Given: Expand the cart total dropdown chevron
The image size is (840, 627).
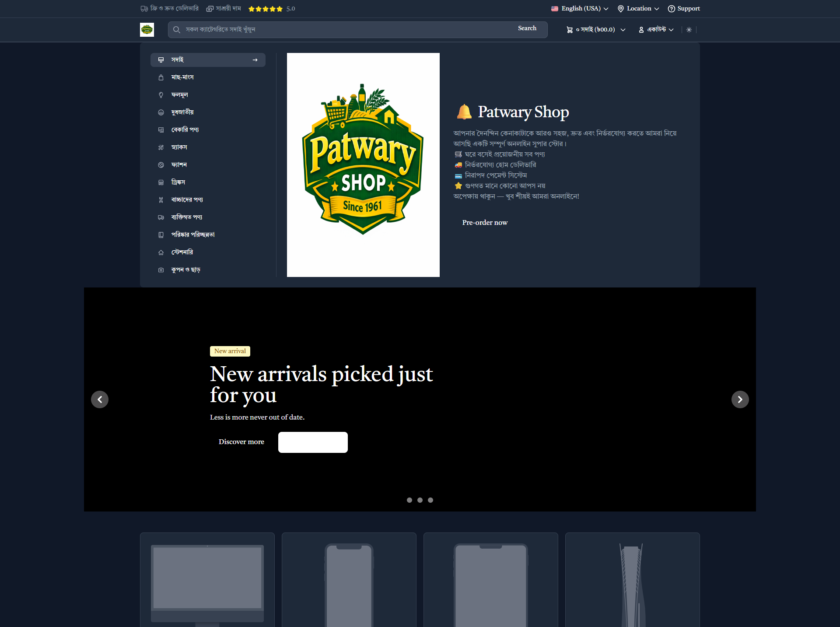Looking at the screenshot, I should pyautogui.click(x=623, y=29).
